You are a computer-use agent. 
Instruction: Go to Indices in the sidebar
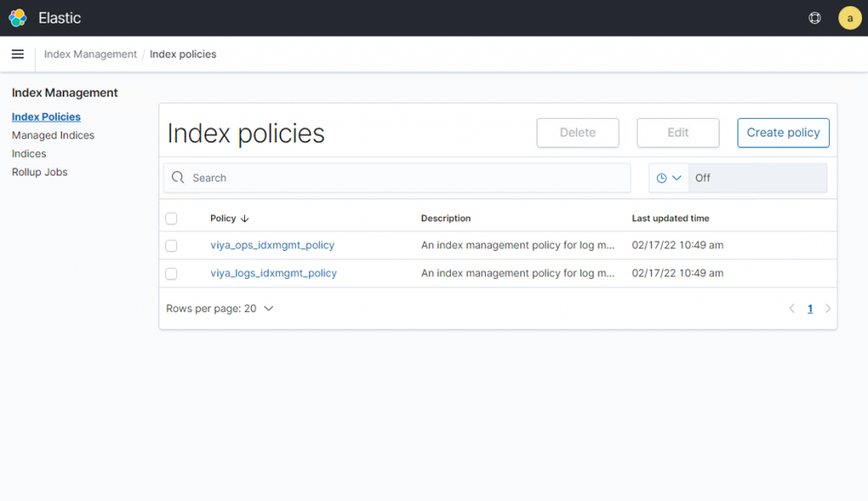click(29, 154)
